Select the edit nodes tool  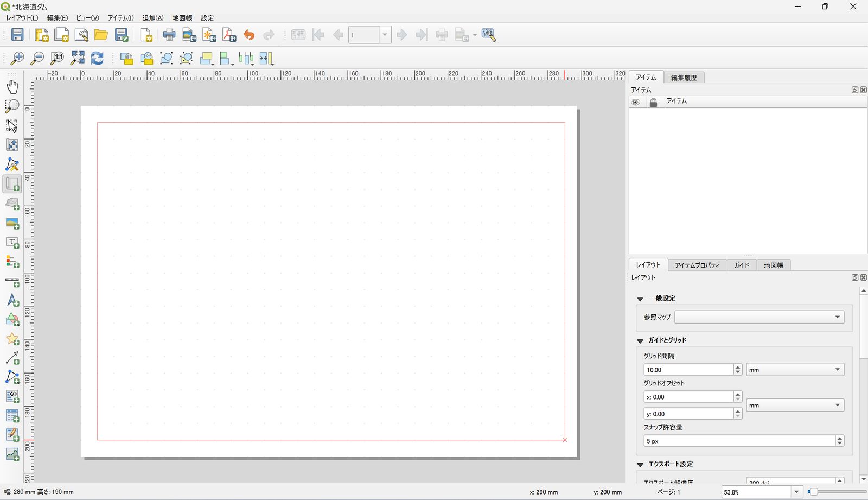(12, 164)
